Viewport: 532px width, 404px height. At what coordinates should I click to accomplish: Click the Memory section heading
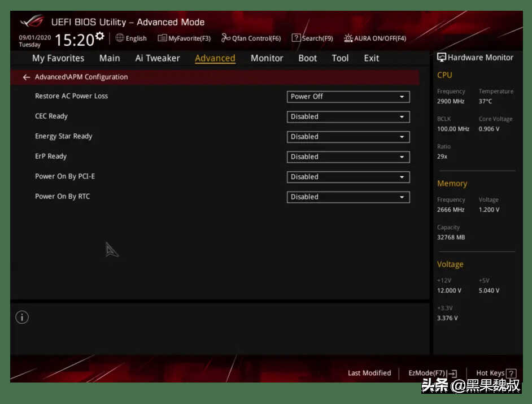pyautogui.click(x=452, y=183)
